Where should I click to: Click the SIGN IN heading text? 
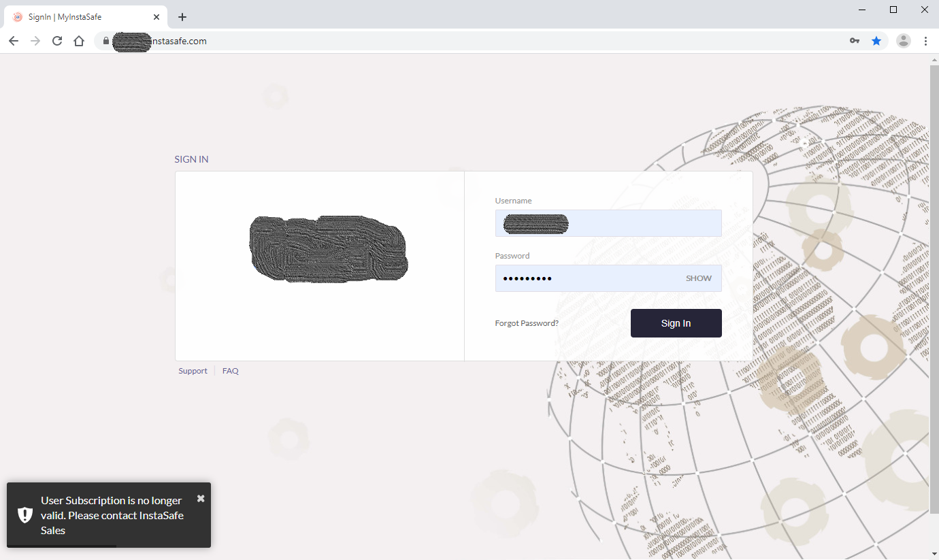(x=191, y=159)
